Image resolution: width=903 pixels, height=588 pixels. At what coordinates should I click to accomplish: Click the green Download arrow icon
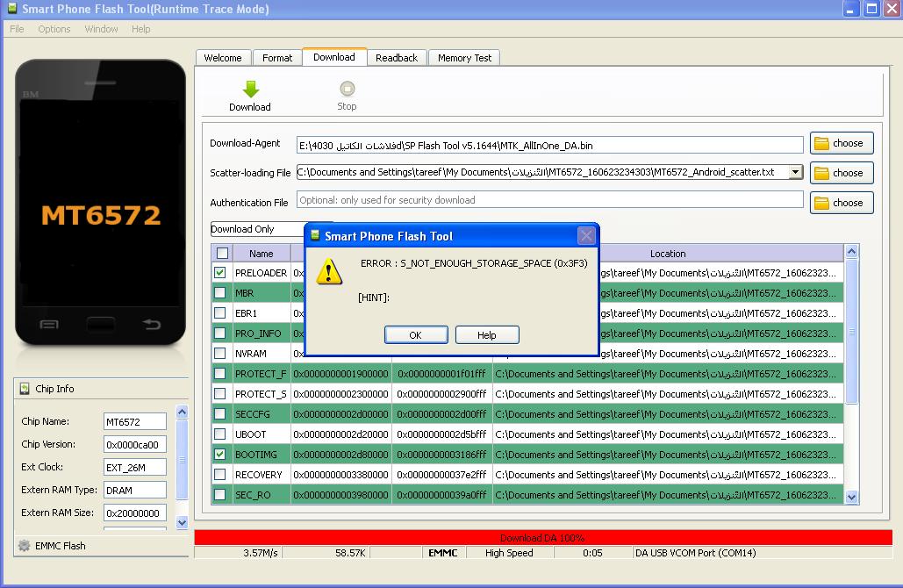click(250, 90)
